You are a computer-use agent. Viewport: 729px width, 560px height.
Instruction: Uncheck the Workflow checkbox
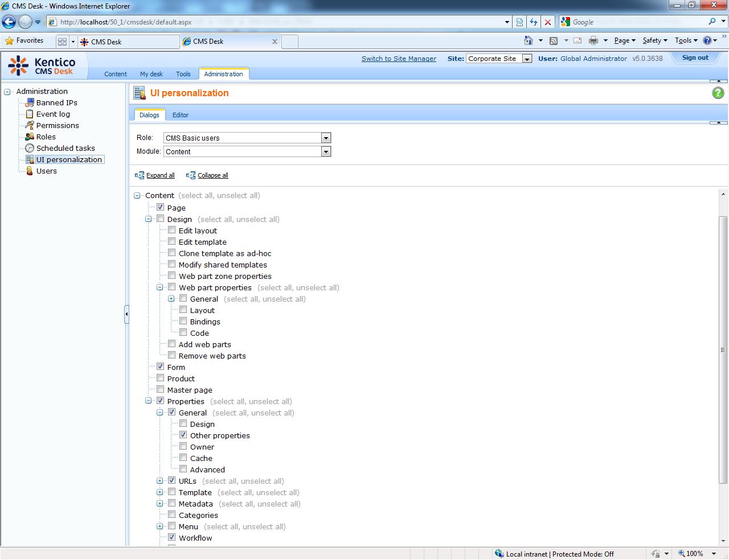172,537
